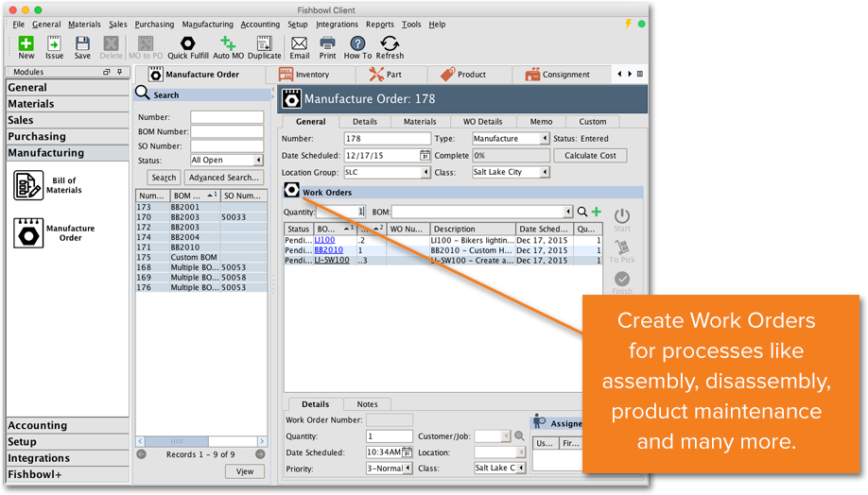Screen dimensions: 868x495
Task: Click the Refresh toolbar icon
Action: [390, 43]
